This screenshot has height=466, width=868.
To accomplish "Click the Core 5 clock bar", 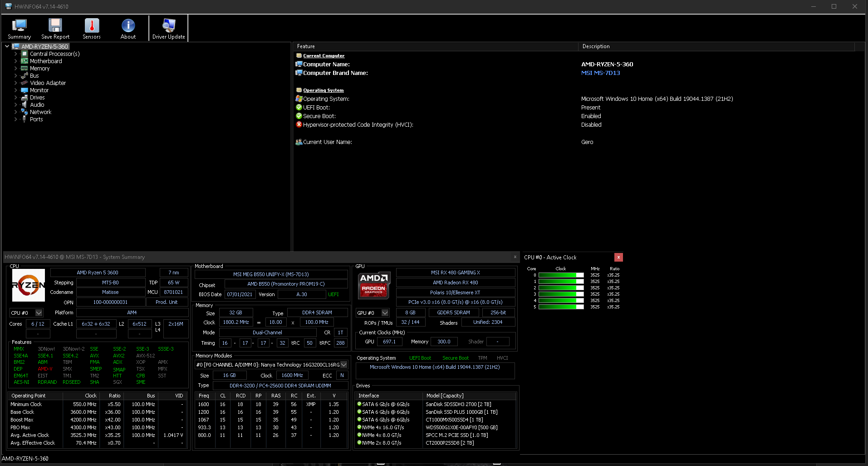I will (561, 307).
